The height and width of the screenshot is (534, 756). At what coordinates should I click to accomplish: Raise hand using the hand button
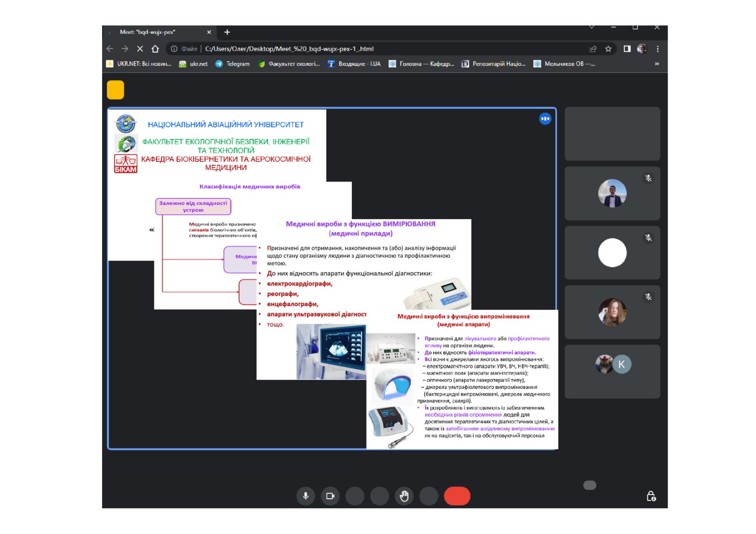pos(404,496)
